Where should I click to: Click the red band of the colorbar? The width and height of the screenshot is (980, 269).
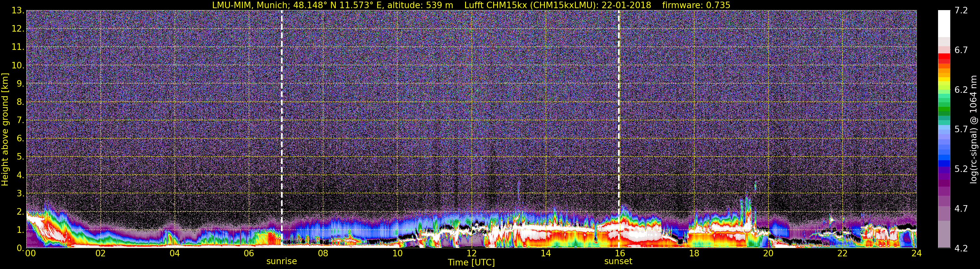tap(944, 56)
